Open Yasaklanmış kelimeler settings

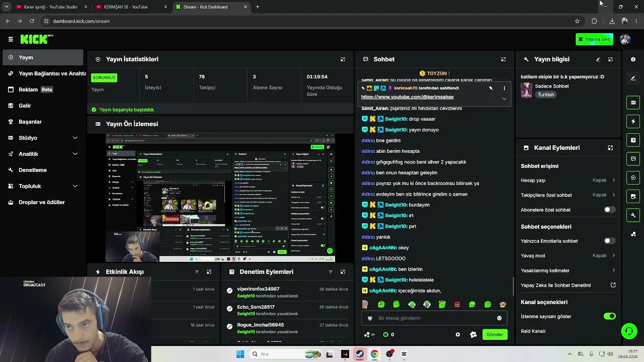tap(568, 270)
